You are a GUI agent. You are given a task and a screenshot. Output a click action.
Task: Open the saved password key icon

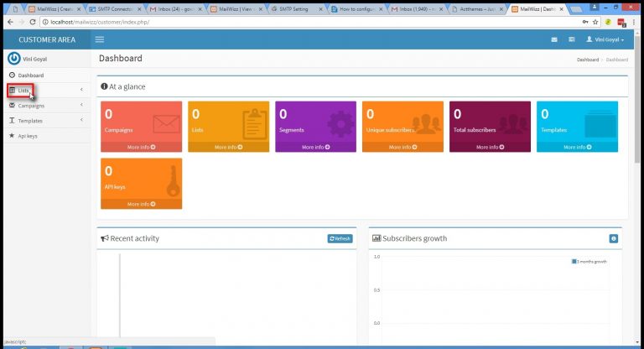click(585, 22)
